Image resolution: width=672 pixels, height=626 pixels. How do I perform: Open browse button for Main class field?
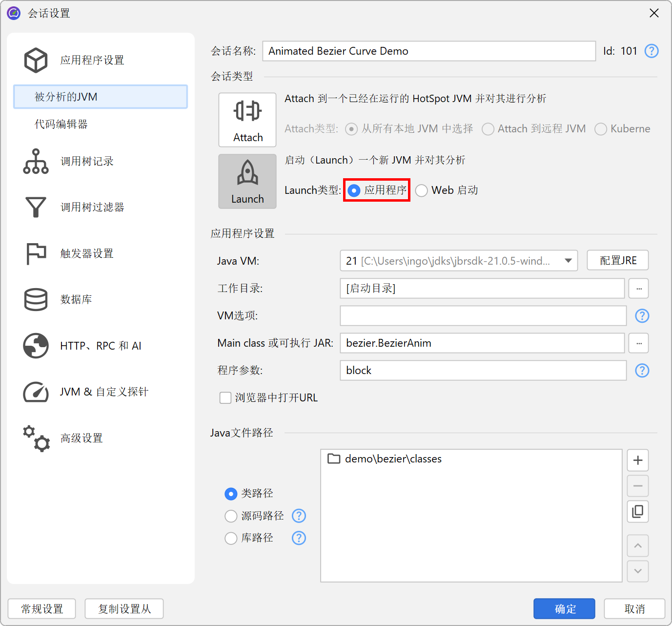pyautogui.click(x=638, y=343)
